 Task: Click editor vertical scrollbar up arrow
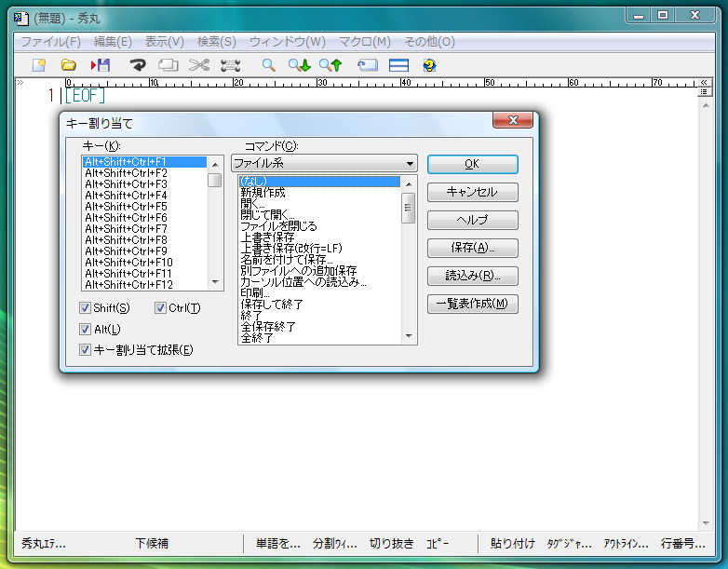click(x=706, y=105)
